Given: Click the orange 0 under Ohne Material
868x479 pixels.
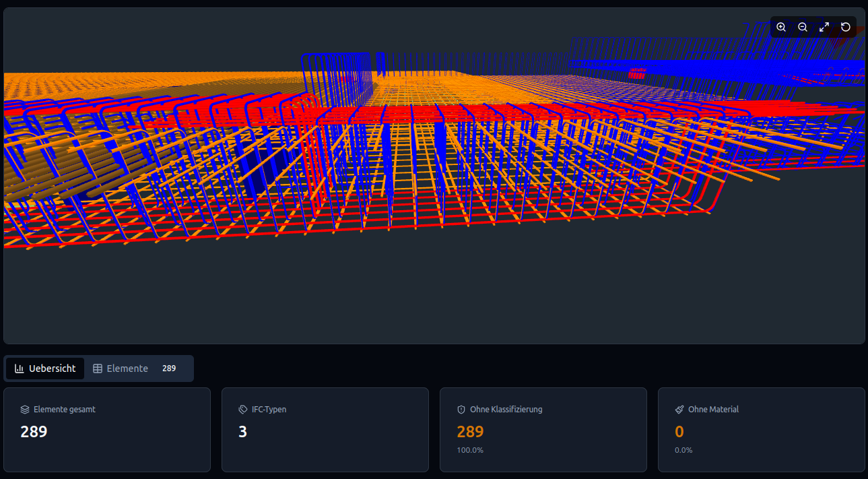Looking at the screenshot, I should [x=679, y=432].
